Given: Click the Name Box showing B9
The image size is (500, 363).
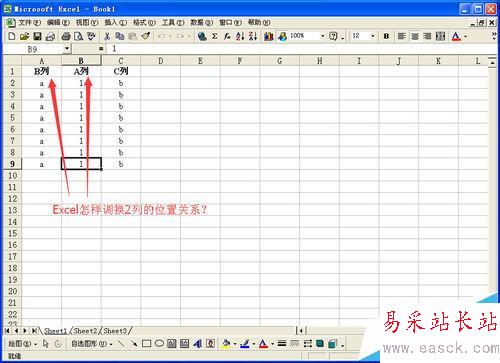Looking at the screenshot, I should click(33, 49).
